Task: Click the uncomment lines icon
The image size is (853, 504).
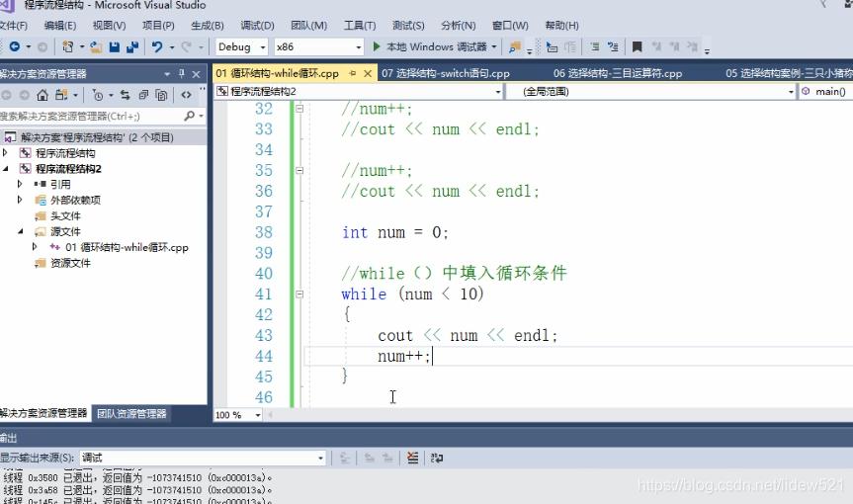Action: (613, 47)
